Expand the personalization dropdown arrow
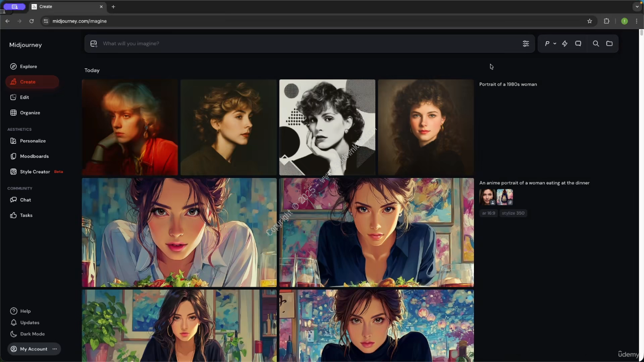The width and height of the screenshot is (644, 362). 554,44
